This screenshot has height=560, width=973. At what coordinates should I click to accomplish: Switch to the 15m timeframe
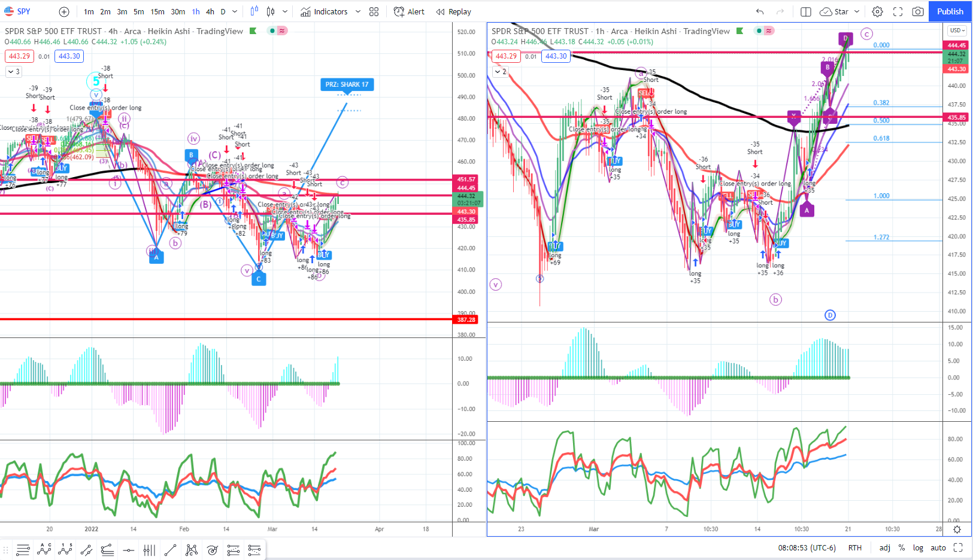point(157,11)
